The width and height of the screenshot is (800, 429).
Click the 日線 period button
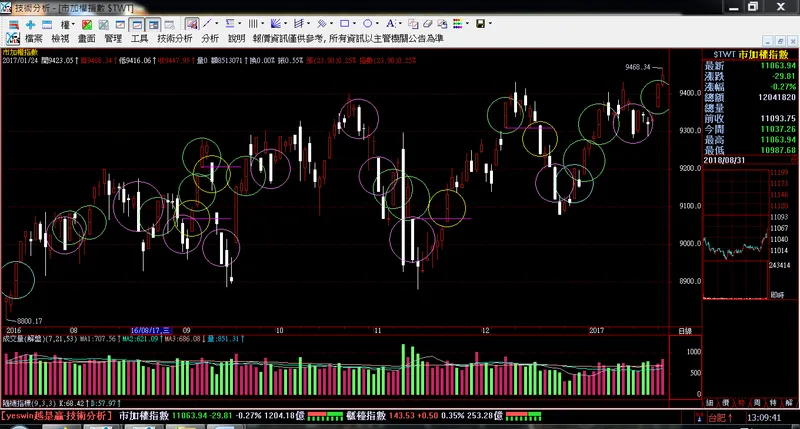tap(685, 331)
